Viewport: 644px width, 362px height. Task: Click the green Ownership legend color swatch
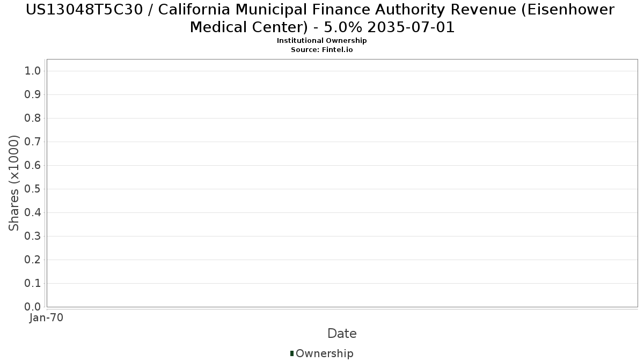coord(292,353)
